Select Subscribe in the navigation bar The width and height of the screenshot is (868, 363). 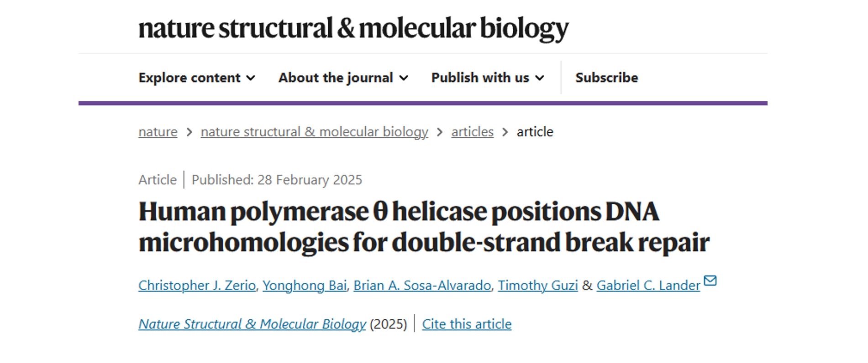(x=606, y=78)
